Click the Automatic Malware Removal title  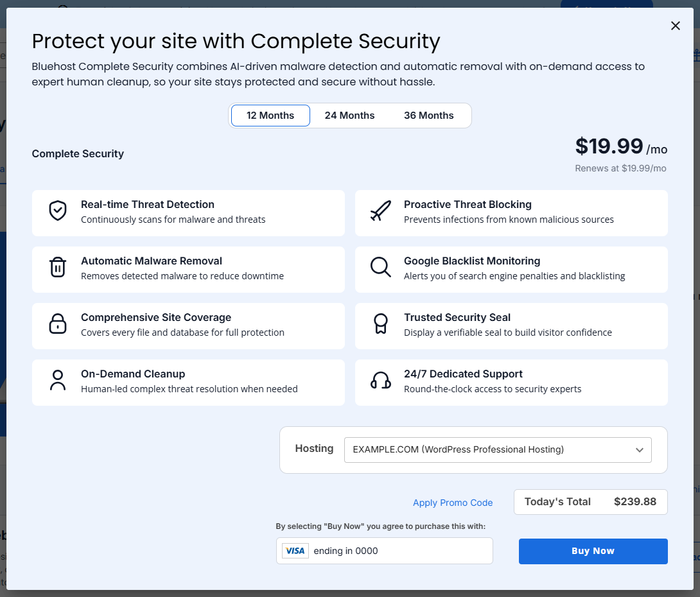pyautogui.click(x=152, y=261)
